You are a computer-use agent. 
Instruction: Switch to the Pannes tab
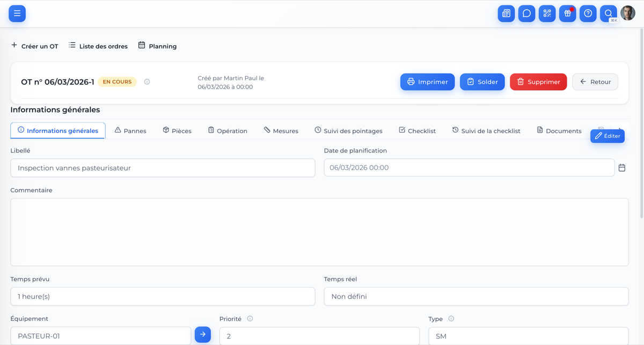[130, 130]
